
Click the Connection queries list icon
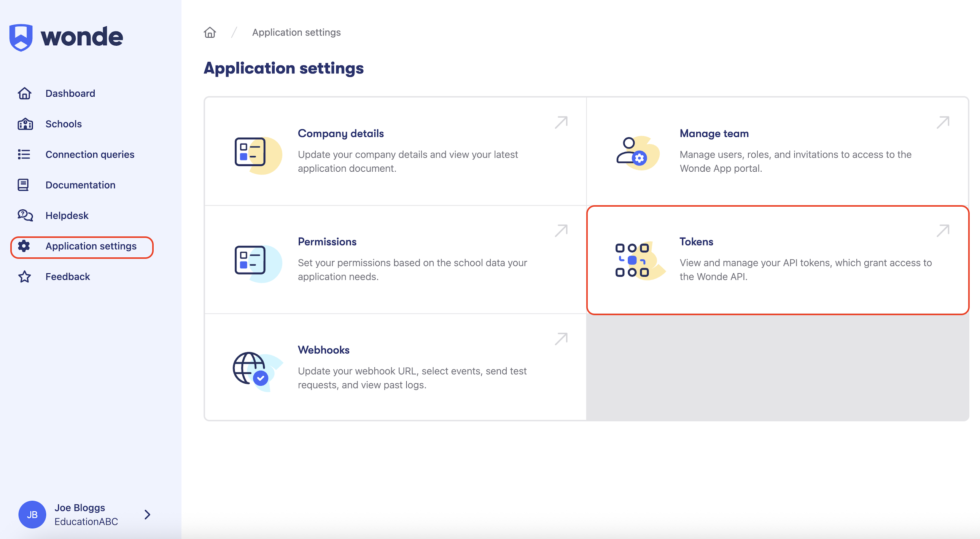coord(24,154)
